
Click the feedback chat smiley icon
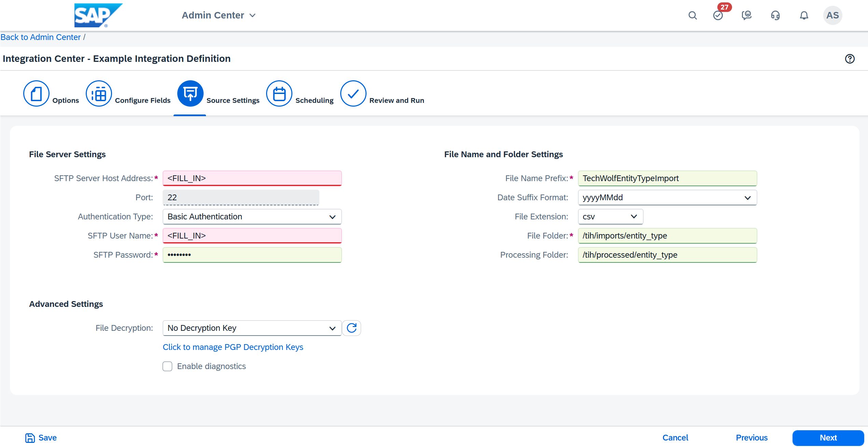[x=747, y=15]
